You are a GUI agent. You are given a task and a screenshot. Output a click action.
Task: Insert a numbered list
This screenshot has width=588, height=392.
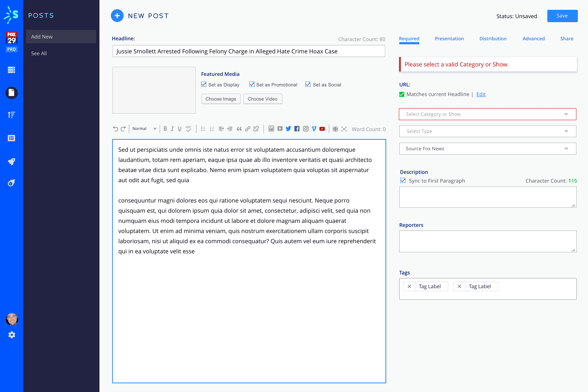pyautogui.click(x=212, y=129)
